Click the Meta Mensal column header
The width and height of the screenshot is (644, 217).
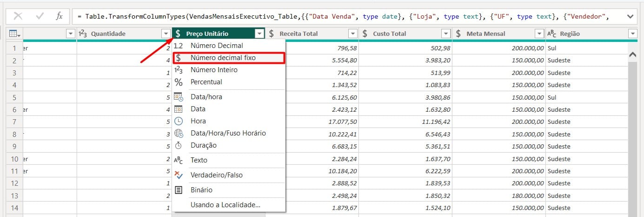tap(499, 34)
